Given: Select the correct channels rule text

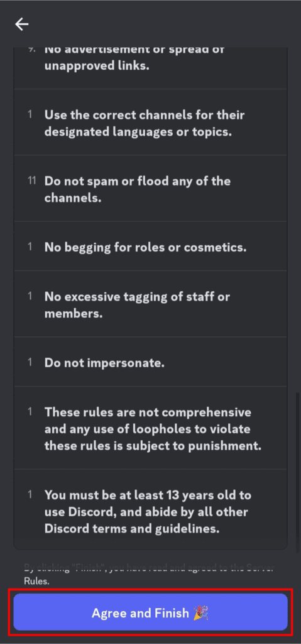Looking at the screenshot, I should pyautogui.click(x=145, y=124).
